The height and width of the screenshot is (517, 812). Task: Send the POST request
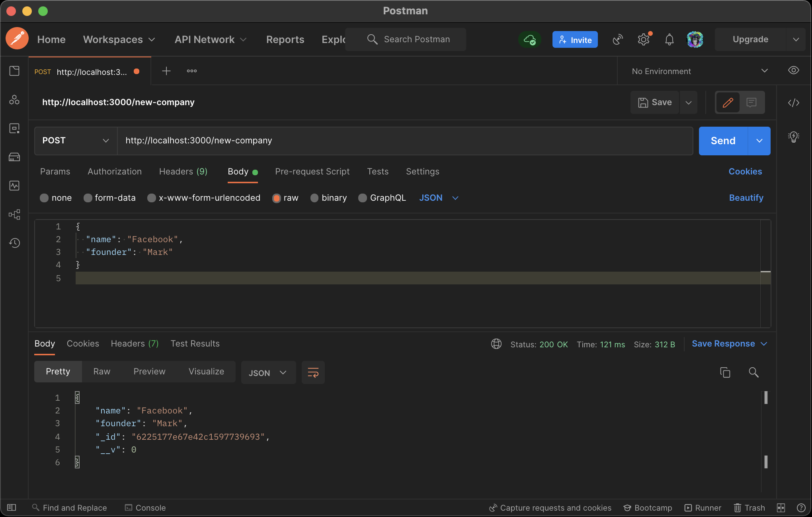[722, 141]
